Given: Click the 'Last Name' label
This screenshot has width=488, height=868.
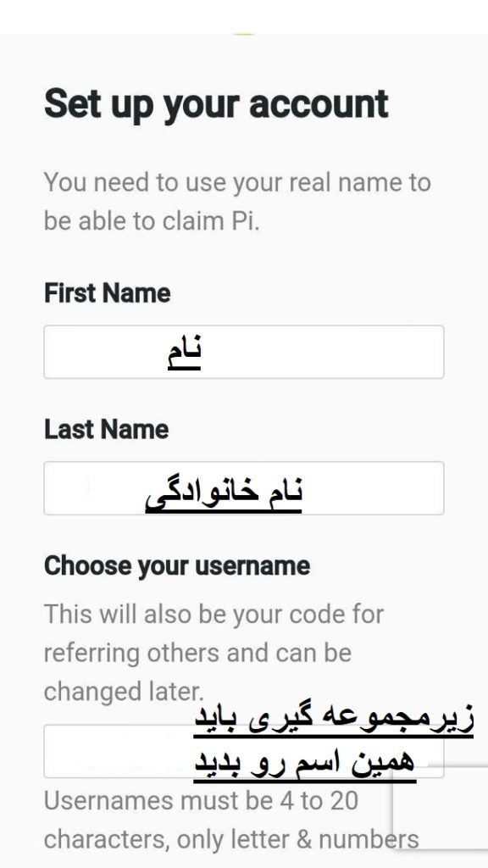Looking at the screenshot, I should pos(104,430).
